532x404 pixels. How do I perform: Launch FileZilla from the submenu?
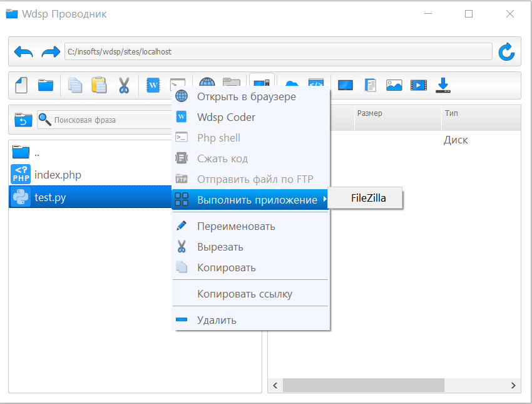[x=365, y=198]
